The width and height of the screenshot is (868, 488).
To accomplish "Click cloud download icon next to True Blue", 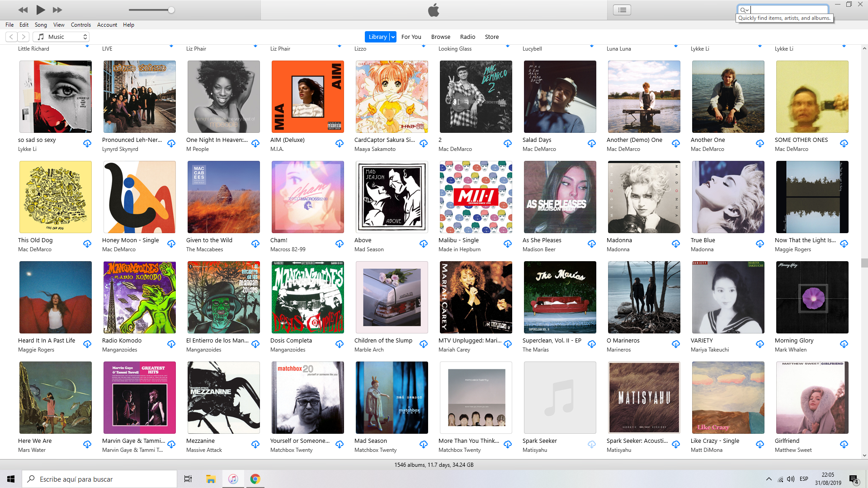I will 760,244.
